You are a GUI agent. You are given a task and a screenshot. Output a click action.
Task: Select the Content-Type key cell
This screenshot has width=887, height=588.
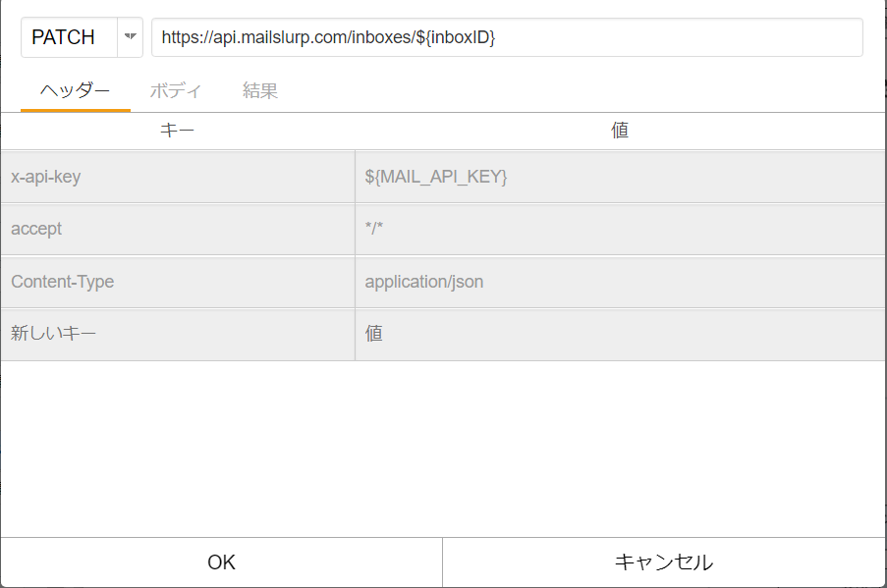coord(178,282)
